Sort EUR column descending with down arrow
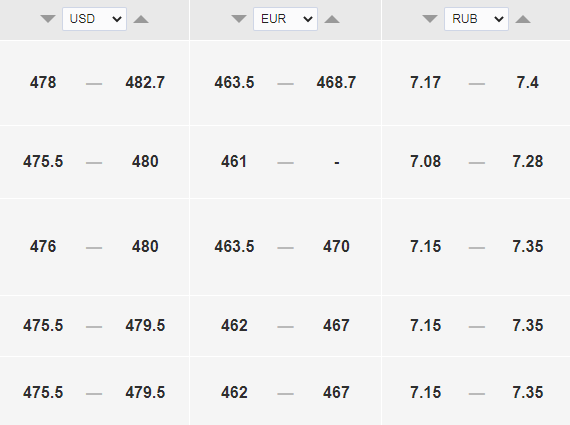The width and height of the screenshot is (570, 425). tap(239, 19)
